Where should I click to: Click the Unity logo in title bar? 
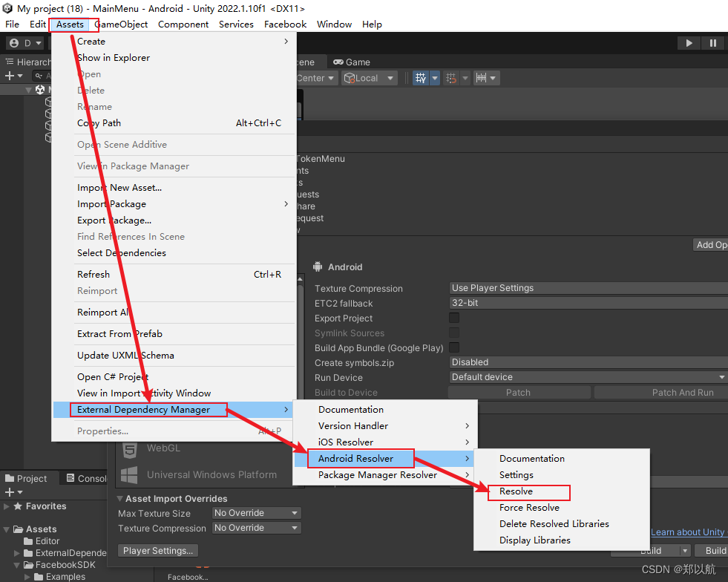point(7,8)
